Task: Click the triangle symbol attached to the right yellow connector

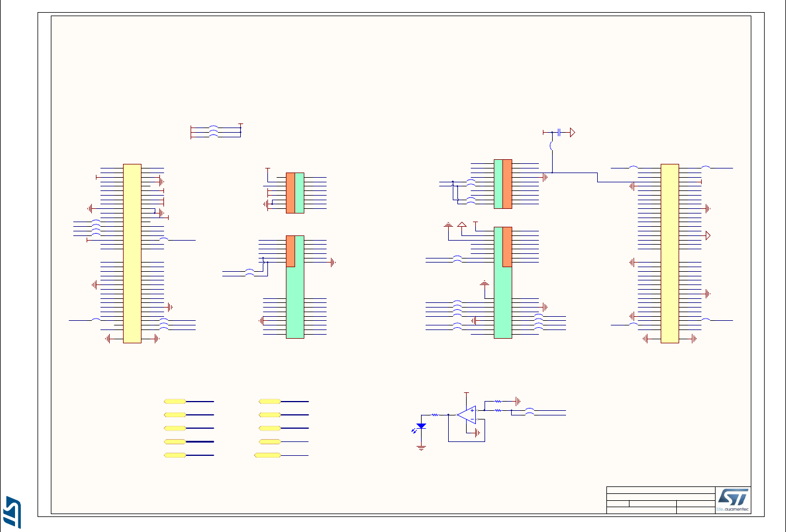Action: pyautogui.click(x=707, y=235)
